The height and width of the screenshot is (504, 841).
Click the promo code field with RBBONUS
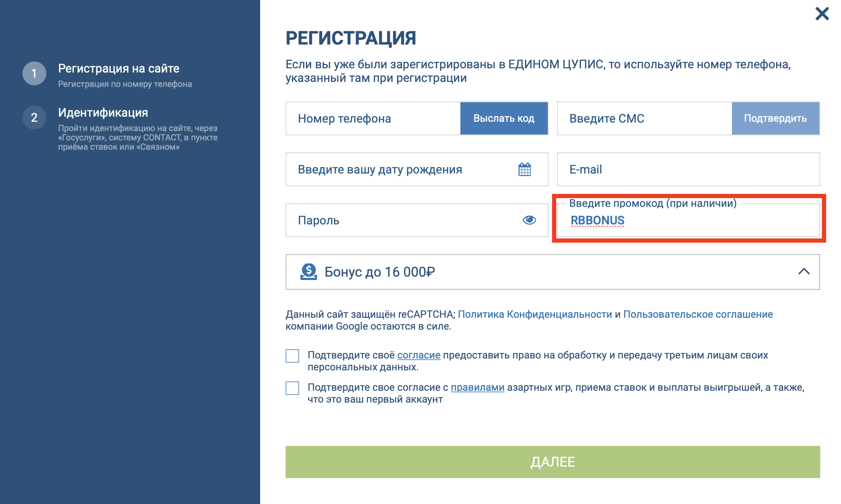689,220
